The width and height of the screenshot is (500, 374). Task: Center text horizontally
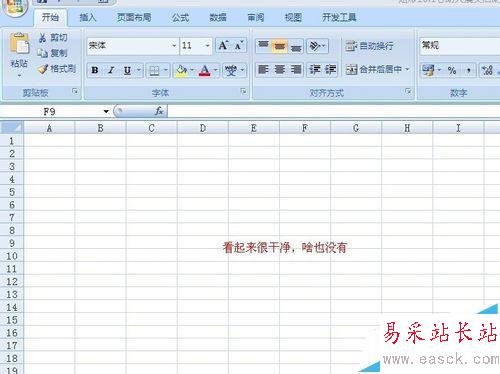[x=279, y=70]
